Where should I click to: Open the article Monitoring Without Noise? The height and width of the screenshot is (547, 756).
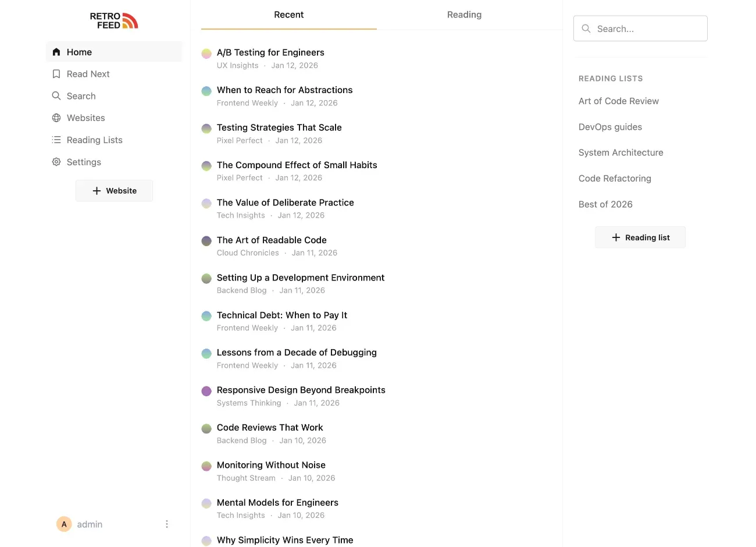pos(271,464)
